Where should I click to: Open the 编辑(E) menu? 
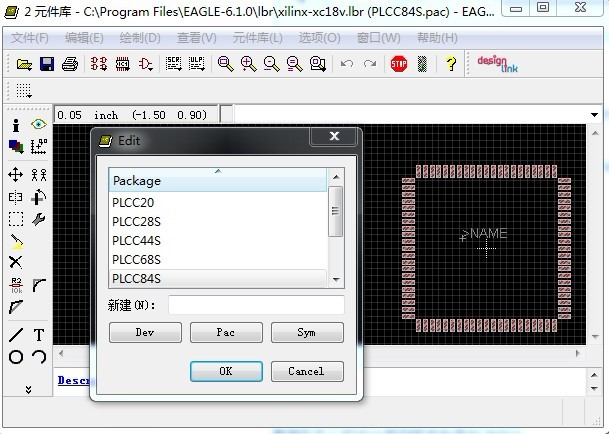84,38
